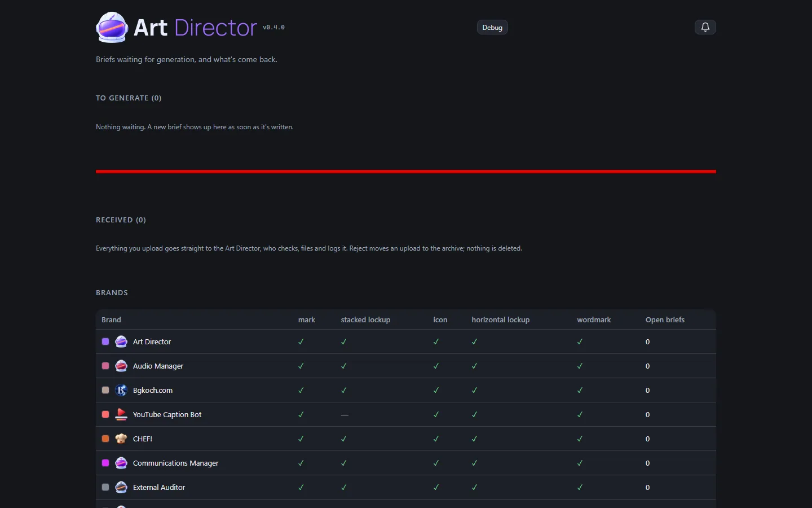This screenshot has height=508, width=812.
Task: Open the Bgkoch.com brand row
Action: (406, 390)
